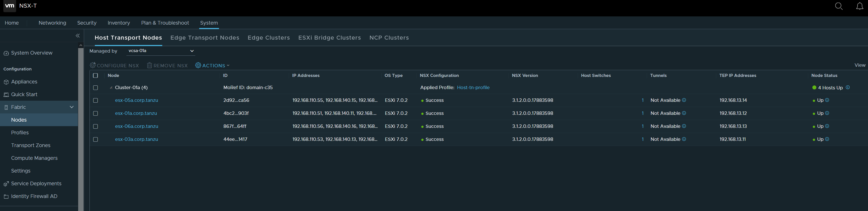This screenshot has width=868, height=211.
Task: Open the esx-01a.corp.tanzu node link
Action: pyautogui.click(x=136, y=113)
